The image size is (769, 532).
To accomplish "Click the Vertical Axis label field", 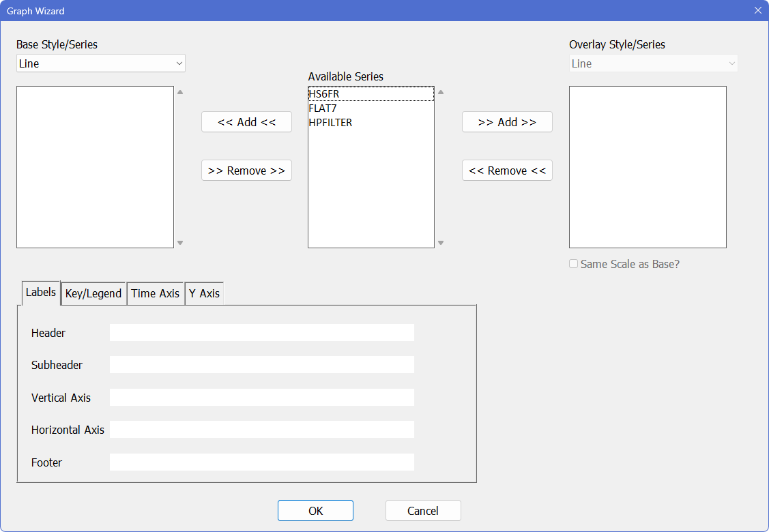I will pyautogui.click(x=261, y=398).
